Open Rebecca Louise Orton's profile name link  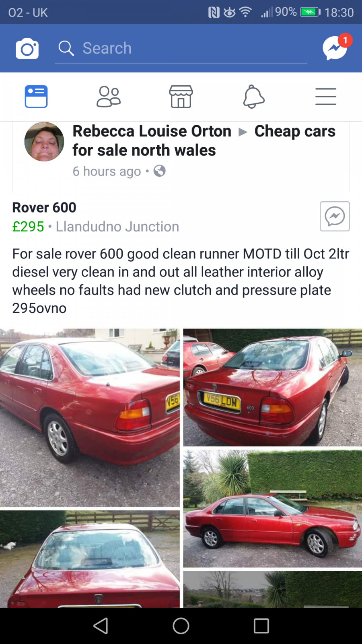pyautogui.click(x=152, y=131)
